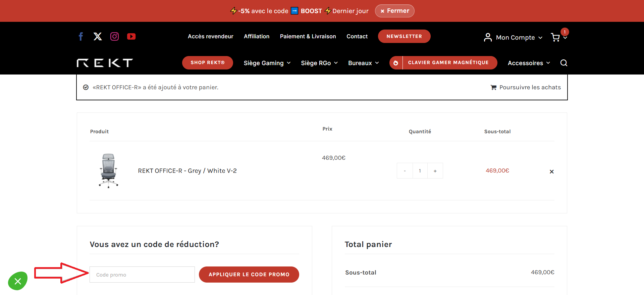Open the X (Twitter) social icon
644x295 pixels.
point(98,36)
